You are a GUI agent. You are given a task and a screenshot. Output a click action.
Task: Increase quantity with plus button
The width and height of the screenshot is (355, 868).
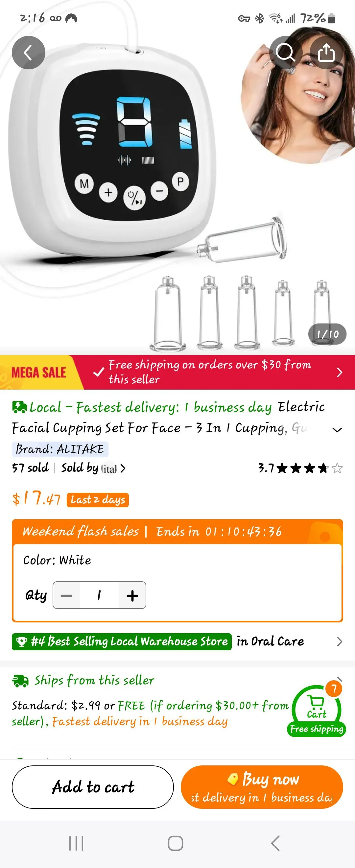point(132,595)
